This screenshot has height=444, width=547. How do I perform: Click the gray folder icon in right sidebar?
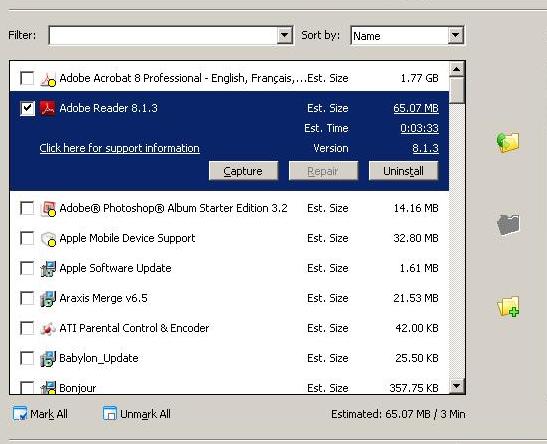coord(508,224)
